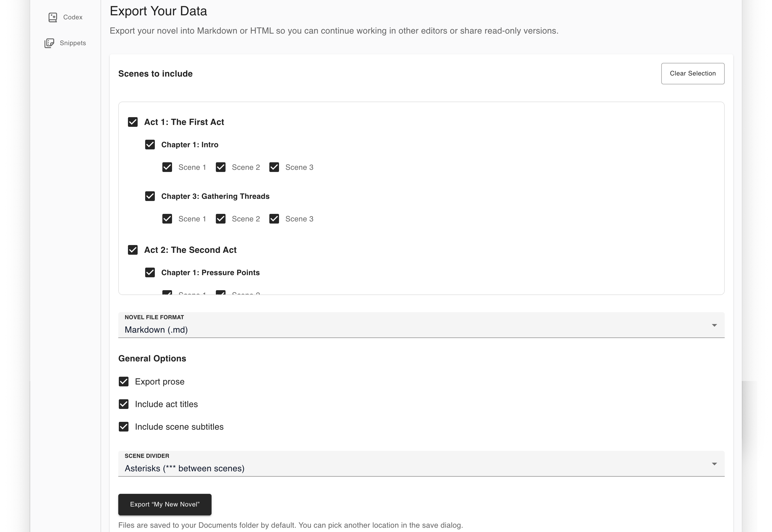
Task: Toggle Scene 2 under Chapter 1: Intro
Action: (221, 167)
